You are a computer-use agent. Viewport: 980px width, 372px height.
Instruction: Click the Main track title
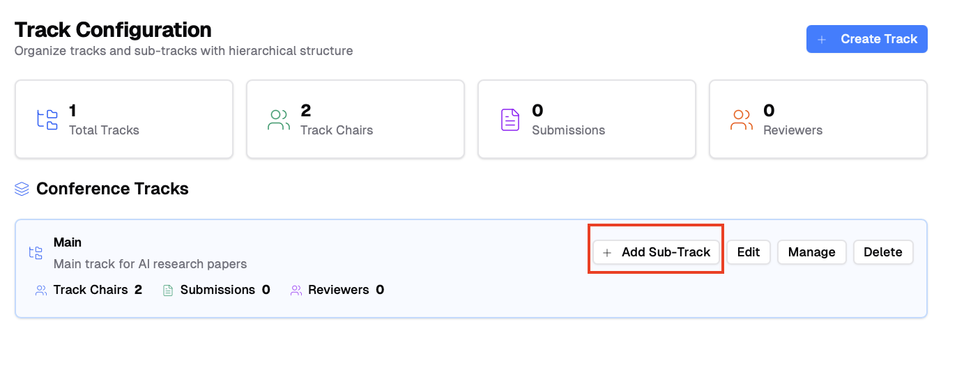point(68,242)
